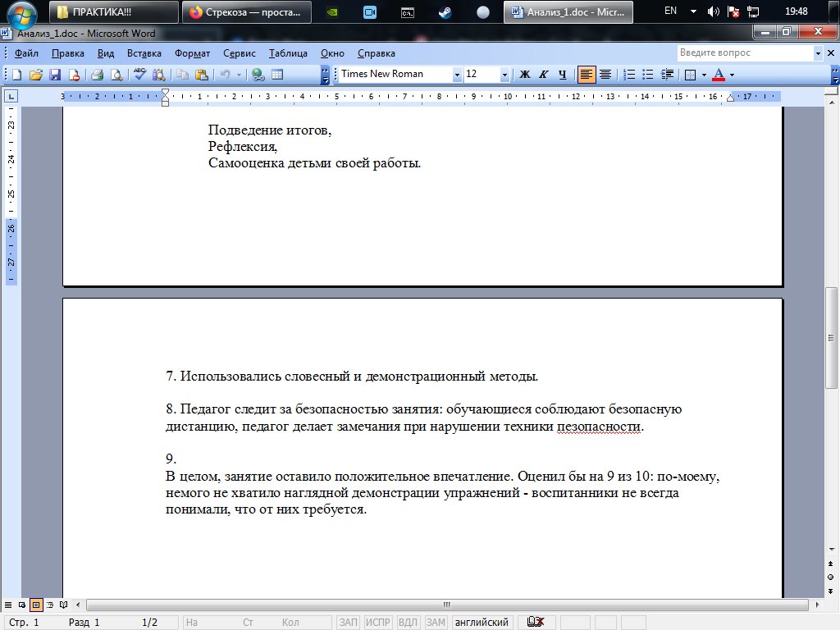Screen dimensions: 840x630
Task: Apply a numbered list
Action: tap(629, 75)
